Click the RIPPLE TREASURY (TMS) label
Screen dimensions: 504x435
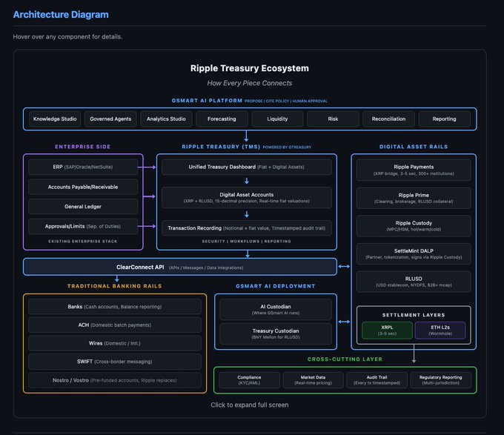(x=221, y=147)
